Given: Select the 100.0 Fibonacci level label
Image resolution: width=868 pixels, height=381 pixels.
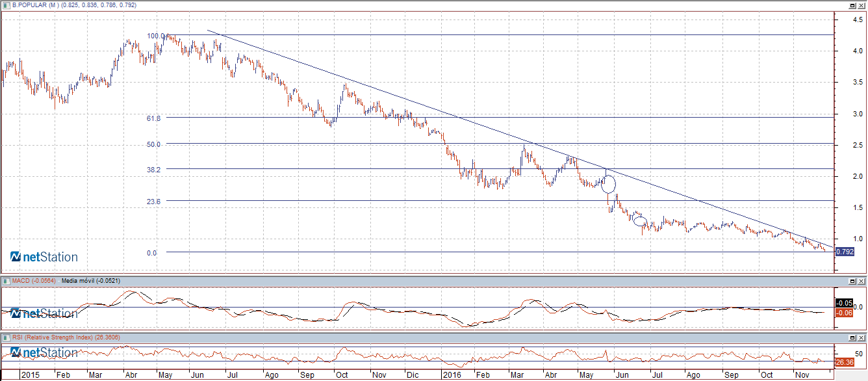Looking at the screenshot, I should click(x=156, y=36).
